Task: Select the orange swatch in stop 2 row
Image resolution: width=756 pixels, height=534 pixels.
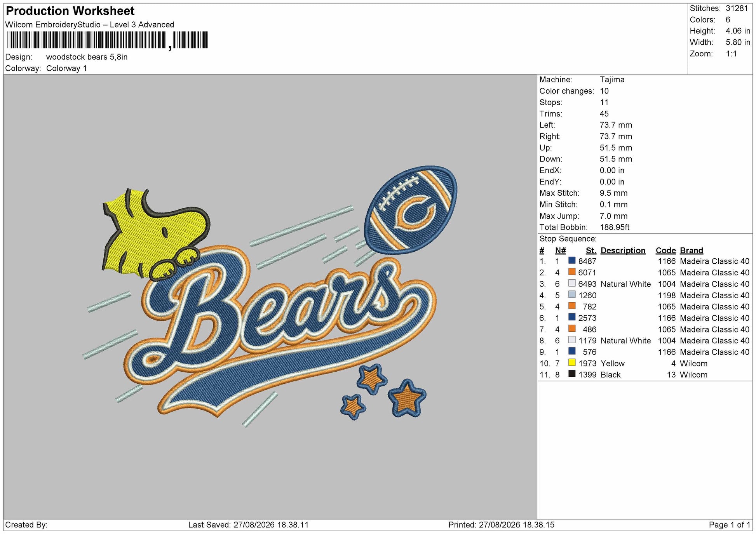Action: point(572,272)
